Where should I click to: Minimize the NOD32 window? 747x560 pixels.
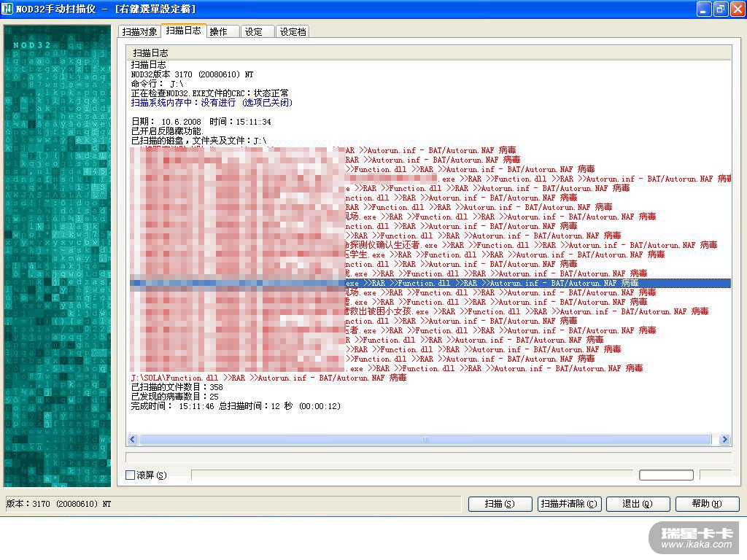click(x=704, y=9)
